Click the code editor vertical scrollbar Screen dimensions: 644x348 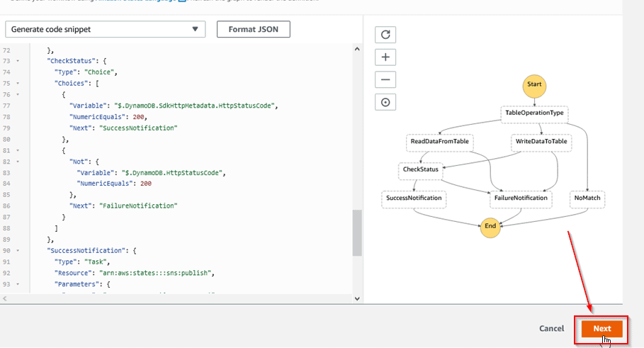[357, 234]
